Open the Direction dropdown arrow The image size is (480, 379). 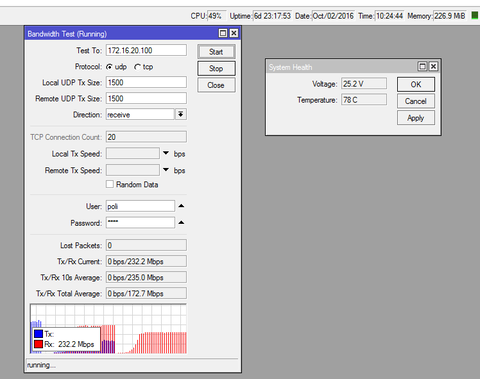181,114
